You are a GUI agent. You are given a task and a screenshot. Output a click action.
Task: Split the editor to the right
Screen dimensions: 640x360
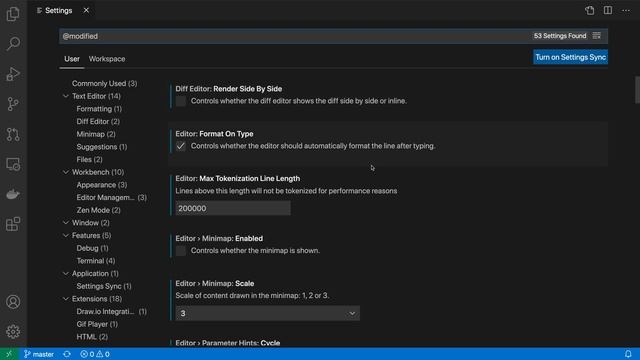pyautogui.click(x=608, y=11)
